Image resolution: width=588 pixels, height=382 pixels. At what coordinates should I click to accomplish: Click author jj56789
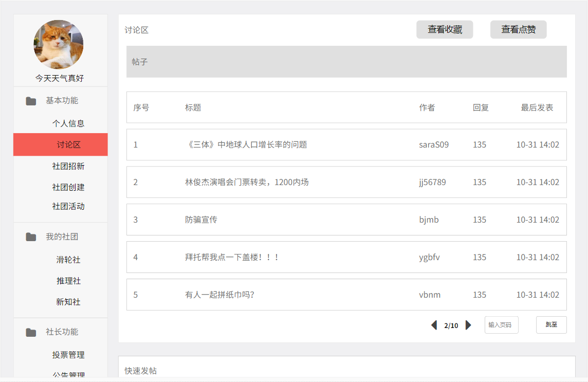click(432, 183)
